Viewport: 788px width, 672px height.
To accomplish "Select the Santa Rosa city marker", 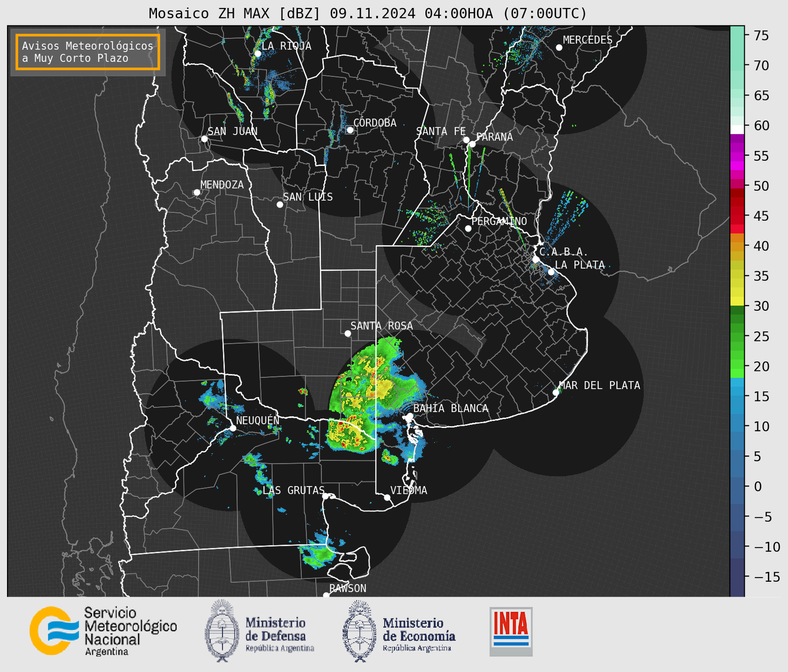I will click(x=348, y=333).
